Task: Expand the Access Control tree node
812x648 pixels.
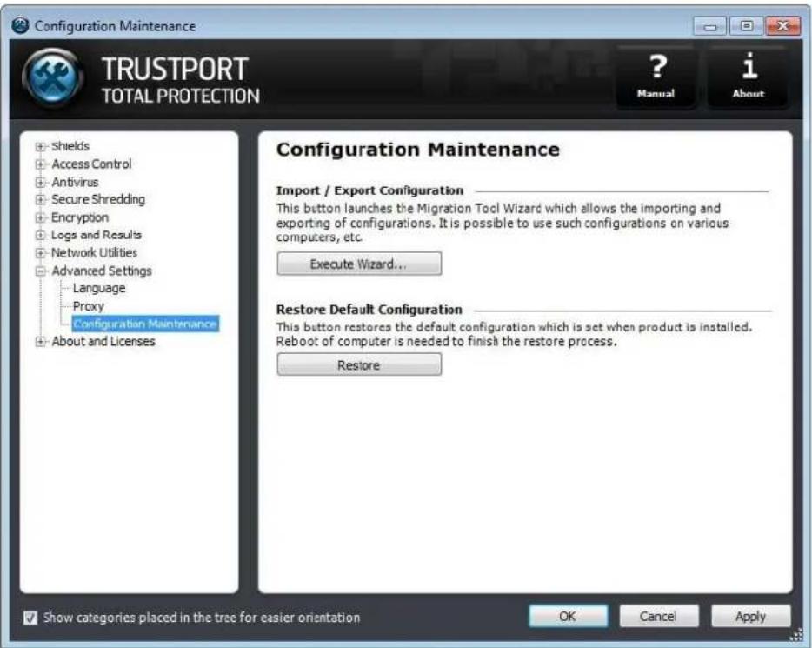Action: pyautogui.click(x=40, y=164)
